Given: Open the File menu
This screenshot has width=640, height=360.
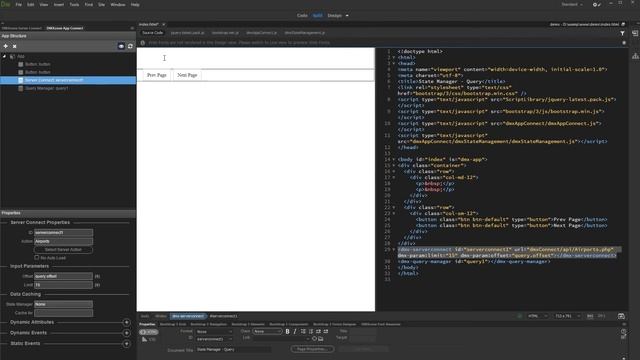Looking at the screenshot, I should (x=18, y=4).
